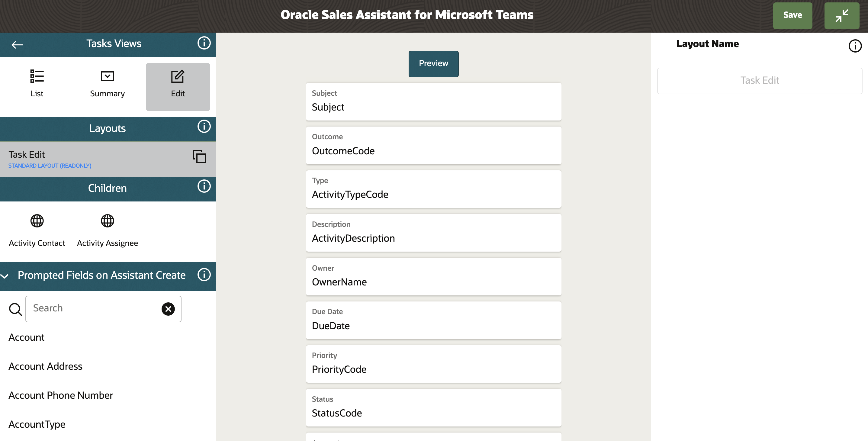The width and height of the screenshot is (868, 441).
Task: Select the Task Edit standard layout
Action: pyautogui.click(x=108, y=159)
